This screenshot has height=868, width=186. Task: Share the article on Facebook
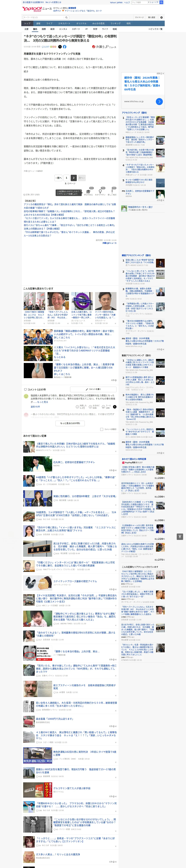coord(64,47)
